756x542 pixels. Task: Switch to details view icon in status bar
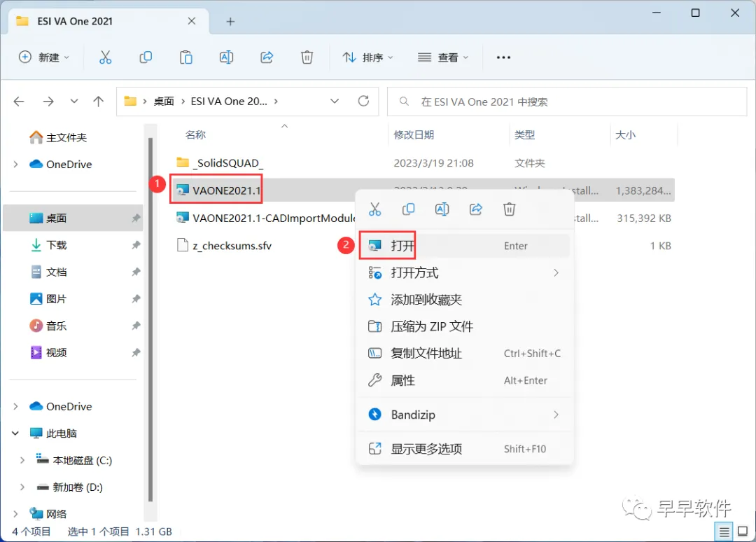click(724, 532)
